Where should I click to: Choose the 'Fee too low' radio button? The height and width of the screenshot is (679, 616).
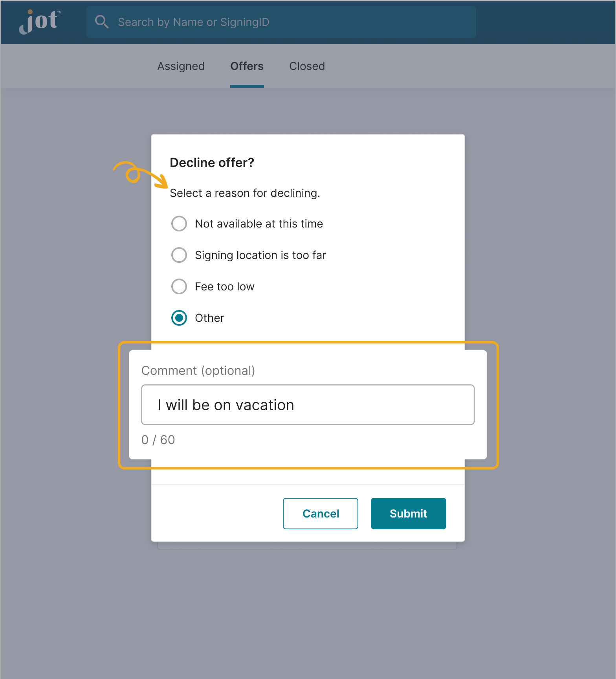(179, 286)
